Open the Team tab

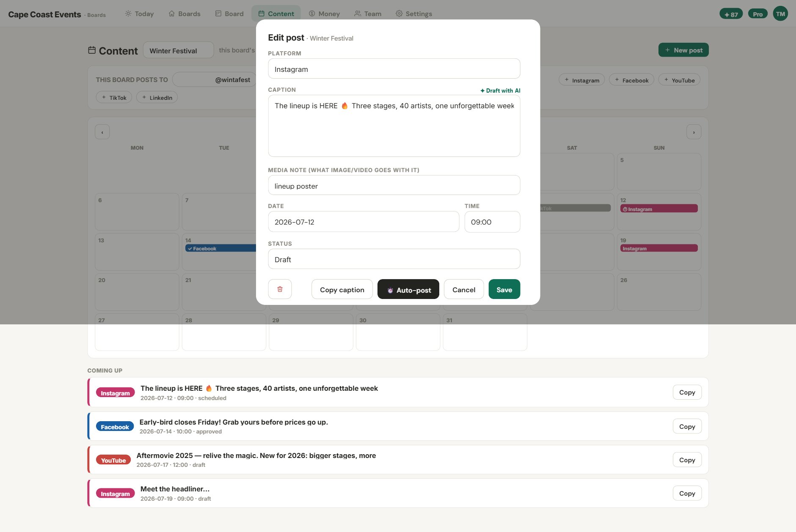tap(368, 14)
